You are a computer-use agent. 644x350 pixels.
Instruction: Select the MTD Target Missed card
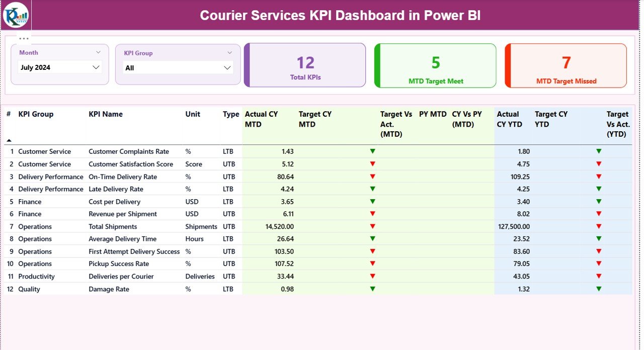[x=566, y=65]
